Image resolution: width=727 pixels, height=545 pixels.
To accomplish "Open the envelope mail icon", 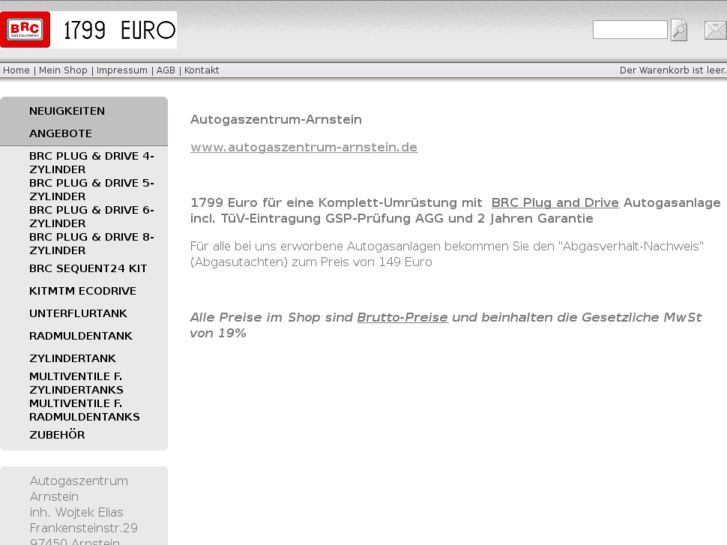I will [x=715, y=31].
